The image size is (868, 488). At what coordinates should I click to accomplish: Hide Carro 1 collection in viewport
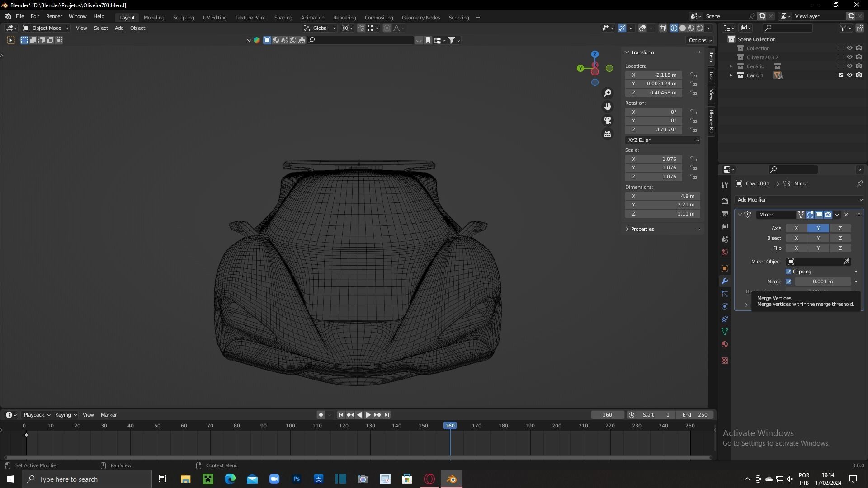click(849, 75)
